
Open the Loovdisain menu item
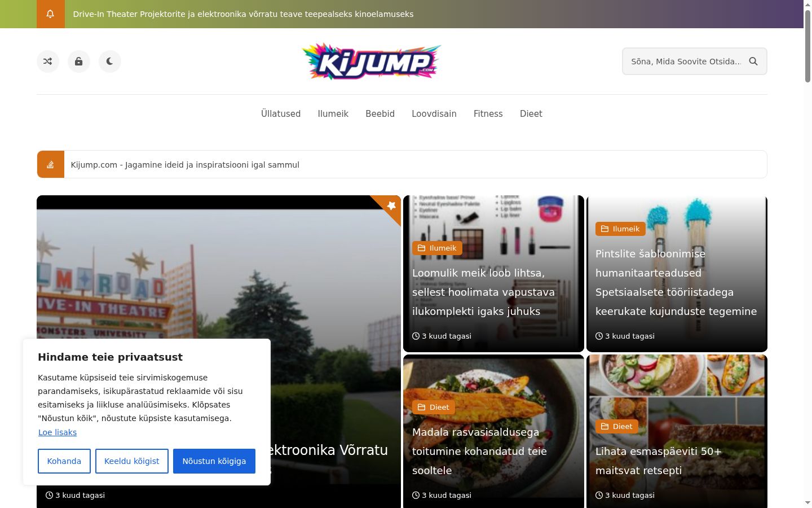434,114
